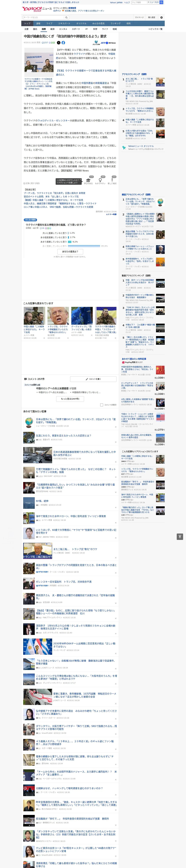Share the article on X (Twitter)

(x=59, y=43)
